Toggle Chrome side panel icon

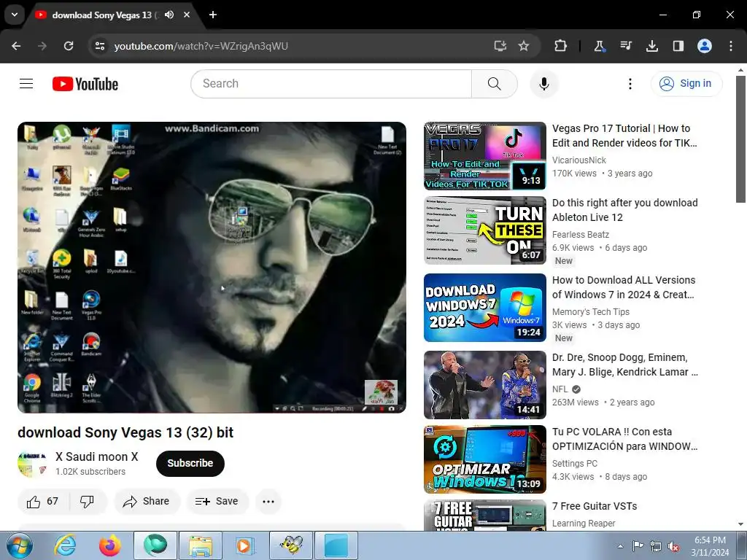coord(678,46)
